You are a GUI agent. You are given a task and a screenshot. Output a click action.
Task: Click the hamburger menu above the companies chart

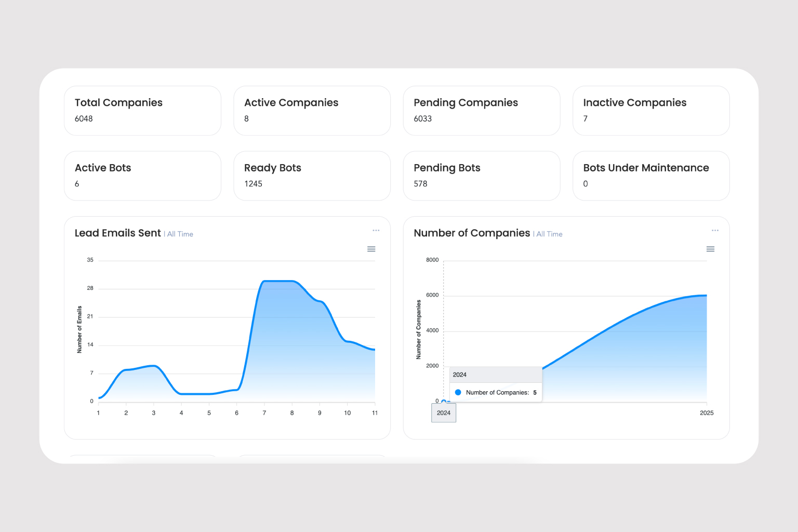tap(710, 249)
